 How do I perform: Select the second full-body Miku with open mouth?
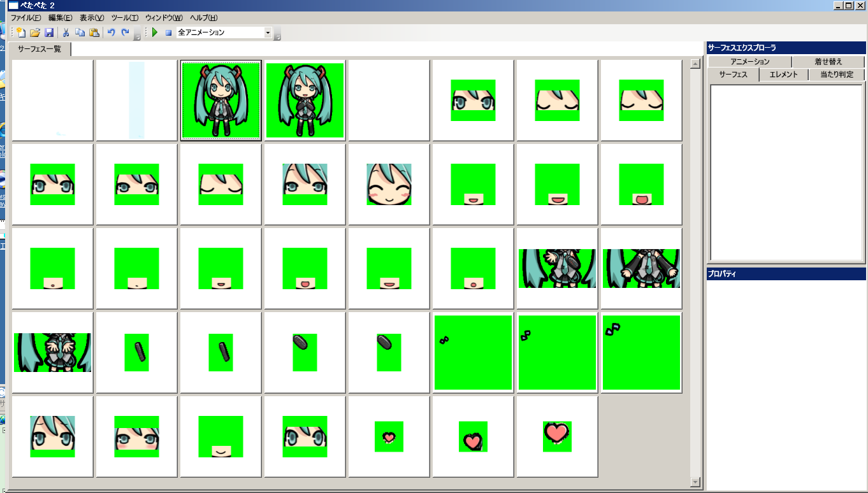[x=305, y=100]
